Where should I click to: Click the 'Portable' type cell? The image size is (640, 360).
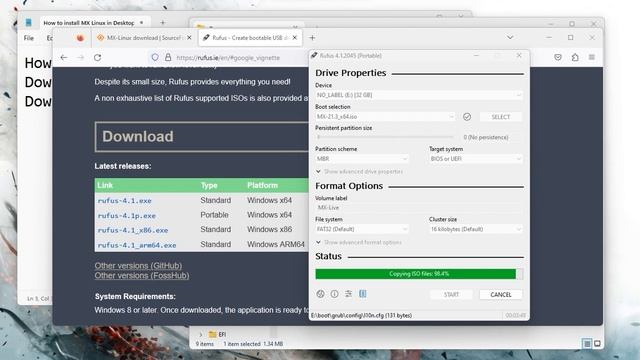coord(214,215)
